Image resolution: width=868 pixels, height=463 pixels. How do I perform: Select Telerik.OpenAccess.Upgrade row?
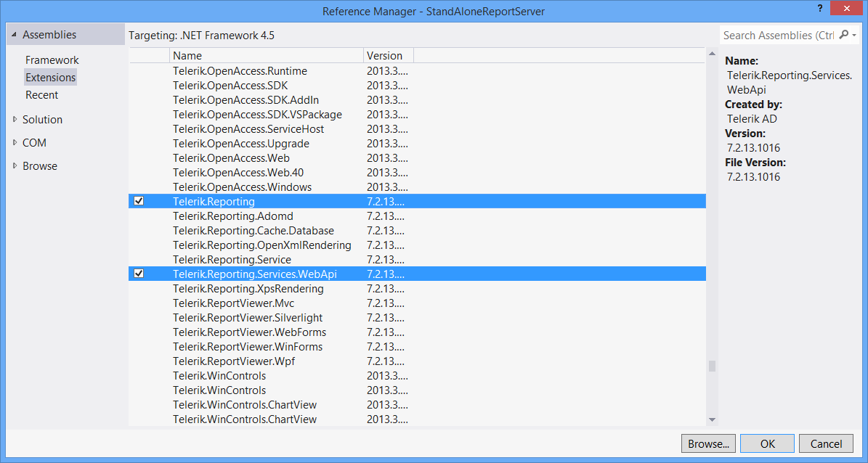click(x=418, y=143)
